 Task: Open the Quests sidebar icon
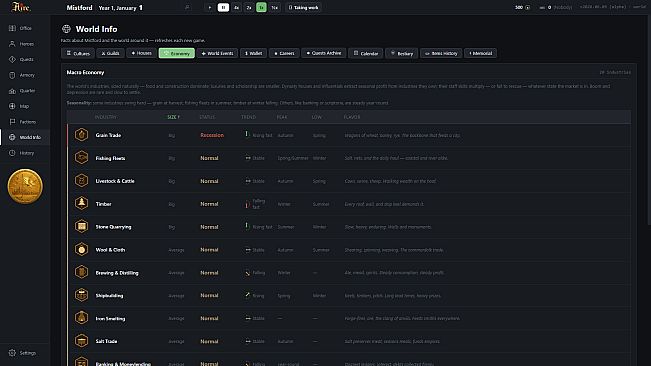[x=12, y=59]
